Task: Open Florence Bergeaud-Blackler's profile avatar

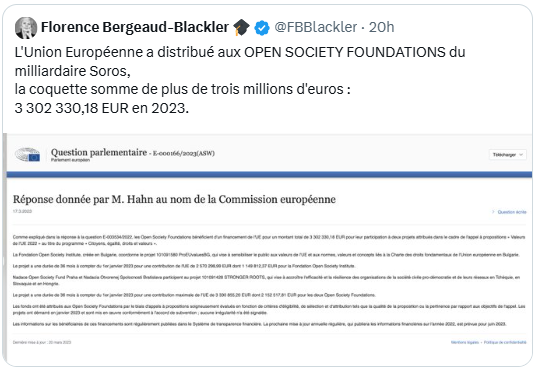Action: coord(26,28)
